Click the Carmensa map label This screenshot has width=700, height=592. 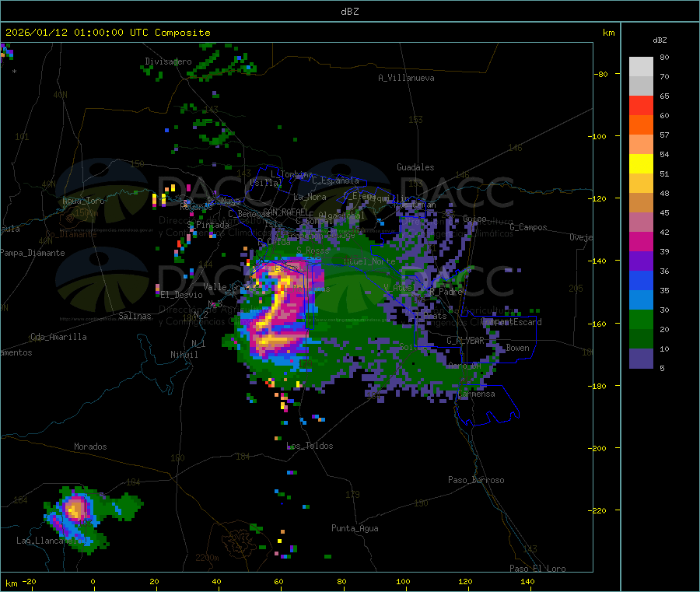click(476, 394)
